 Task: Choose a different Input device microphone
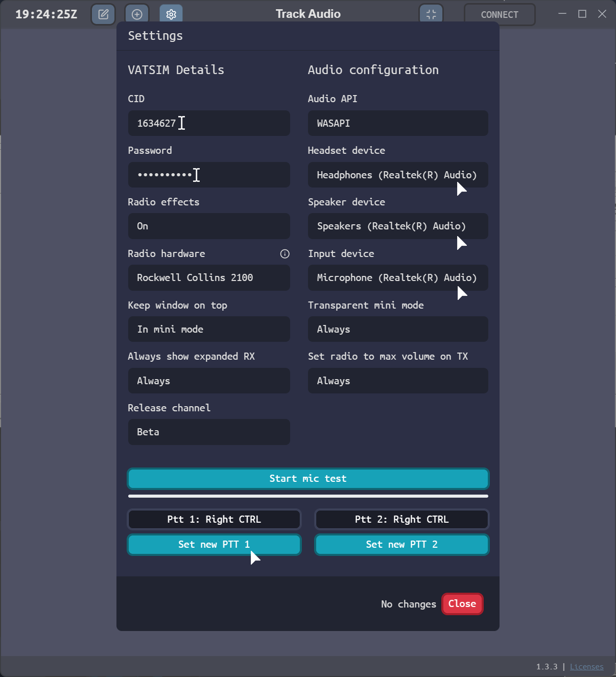(x=397, y=278)
